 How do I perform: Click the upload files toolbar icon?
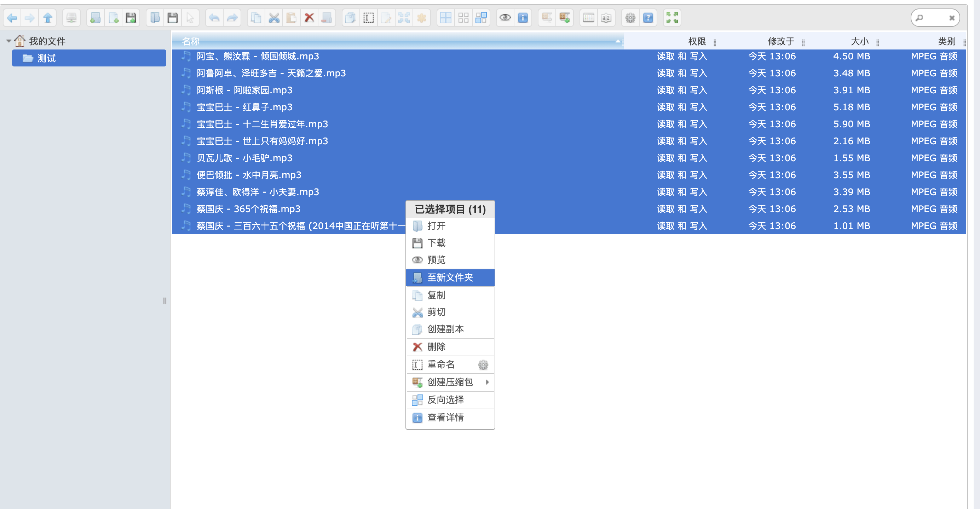click(131, 18)
